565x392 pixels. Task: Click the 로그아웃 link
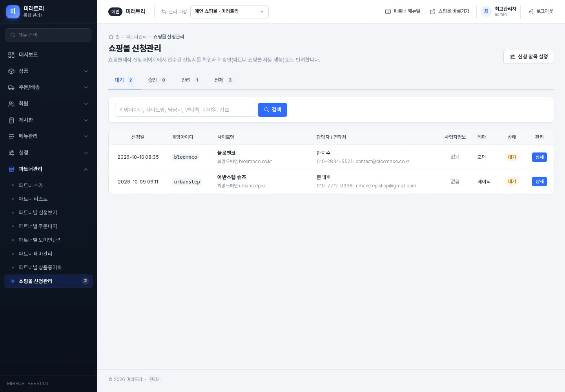tap(541, 12)
